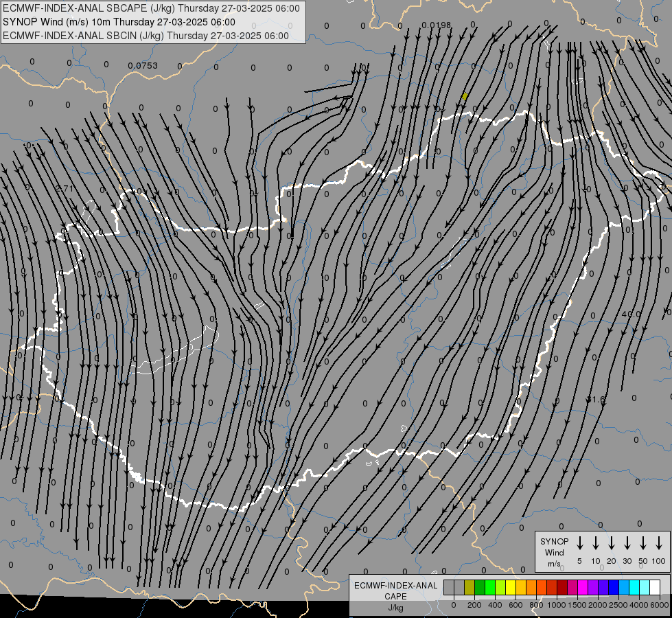Click the small olive CAPE patch on map
Screen dimensions: 672x618
pyautogui.click(x=465, y=96)
